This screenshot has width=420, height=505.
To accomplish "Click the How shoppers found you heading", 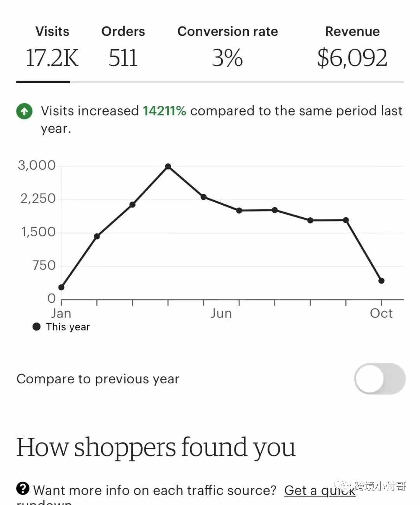I will pos(156,448).
